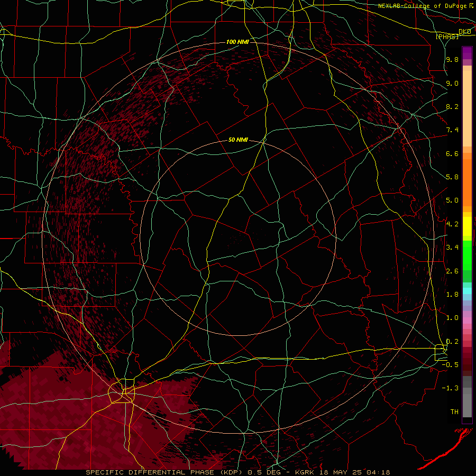476x476 pixels.
Task: Click the orange segment of the color bar
Action: coord(467,182)
